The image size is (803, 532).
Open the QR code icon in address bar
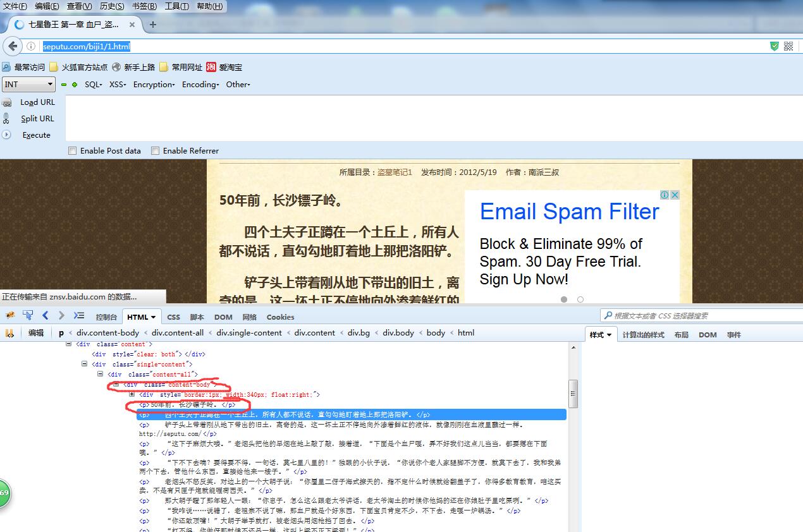coord(788,46)
